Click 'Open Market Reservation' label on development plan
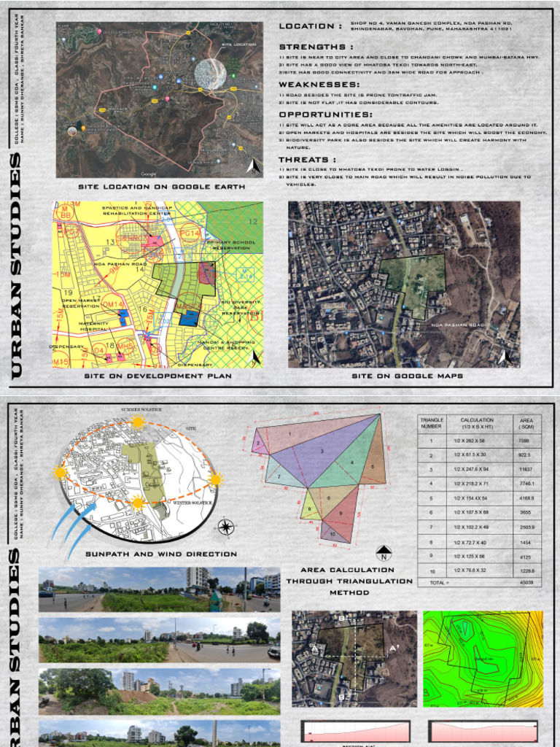 [81, 304]
